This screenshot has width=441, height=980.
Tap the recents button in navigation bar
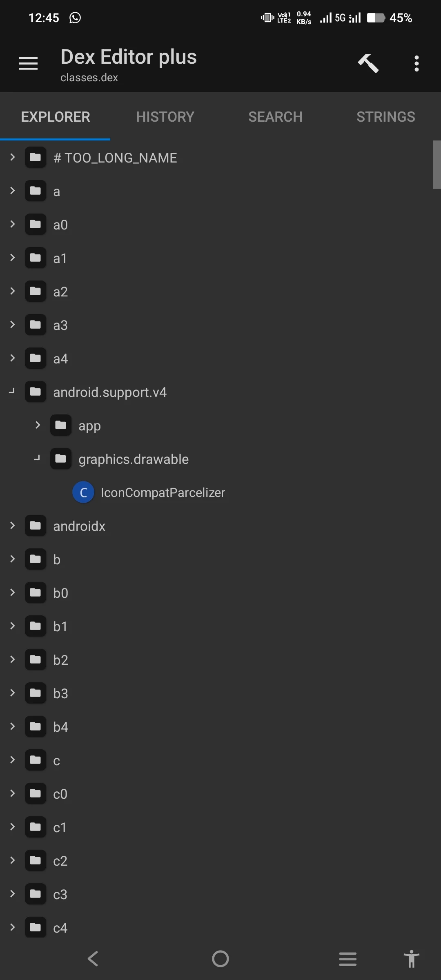[x=347, y=959]
